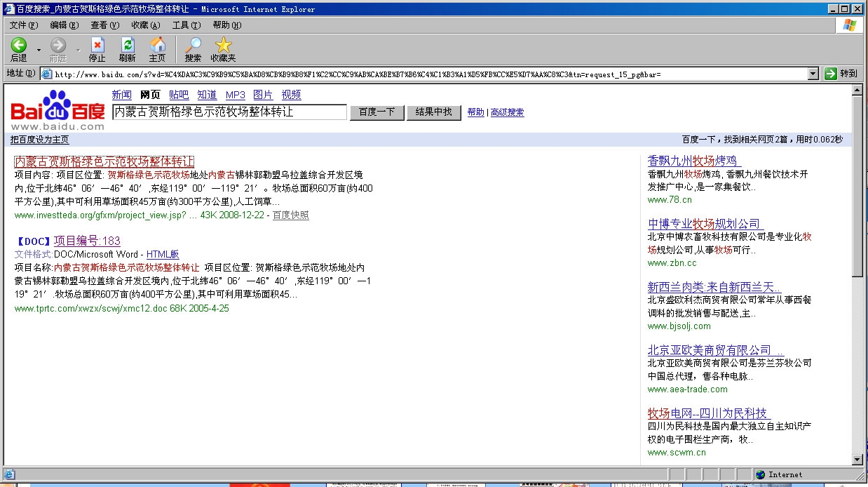Open the 项目编号:183 DOC result

[87, 241]
